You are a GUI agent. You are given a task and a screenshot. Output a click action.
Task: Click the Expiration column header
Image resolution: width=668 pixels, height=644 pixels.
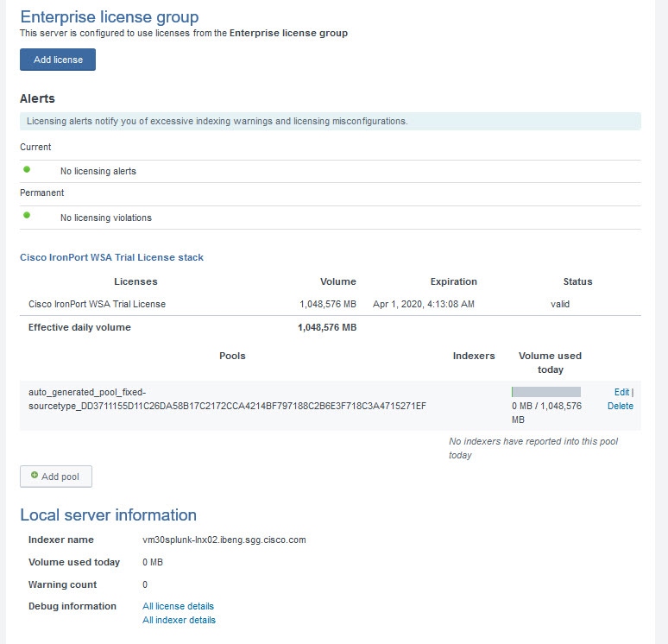click(x=454, y=281)
